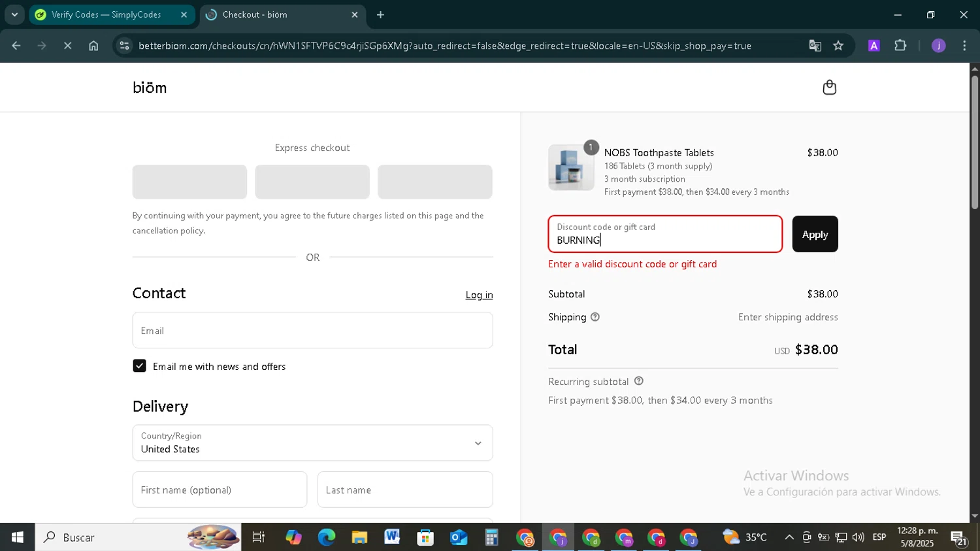This screenshot has height=551, width=980.
Task: Open Calculator from the taskbar
Action: click(x=491, y=537)
